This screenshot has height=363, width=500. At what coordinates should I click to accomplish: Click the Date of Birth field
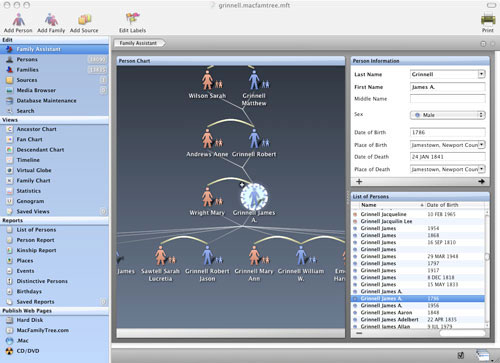pos(447,132)
